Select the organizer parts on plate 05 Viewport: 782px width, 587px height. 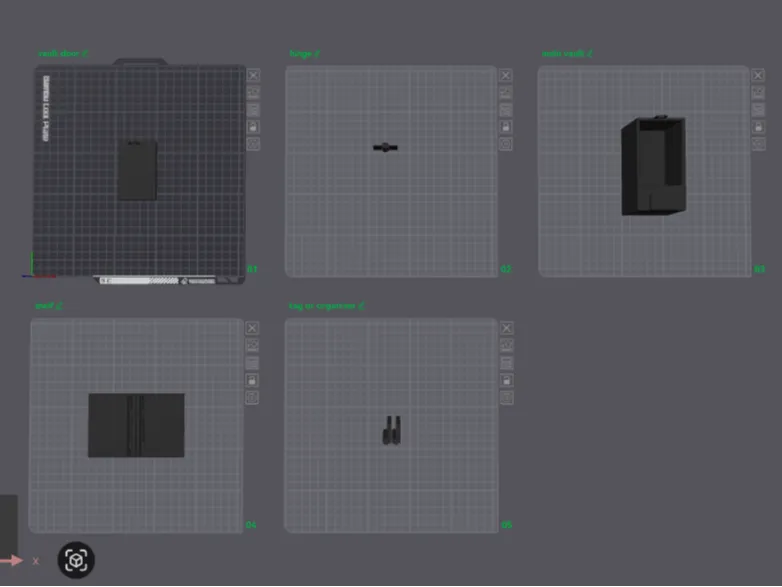(391, 430)
